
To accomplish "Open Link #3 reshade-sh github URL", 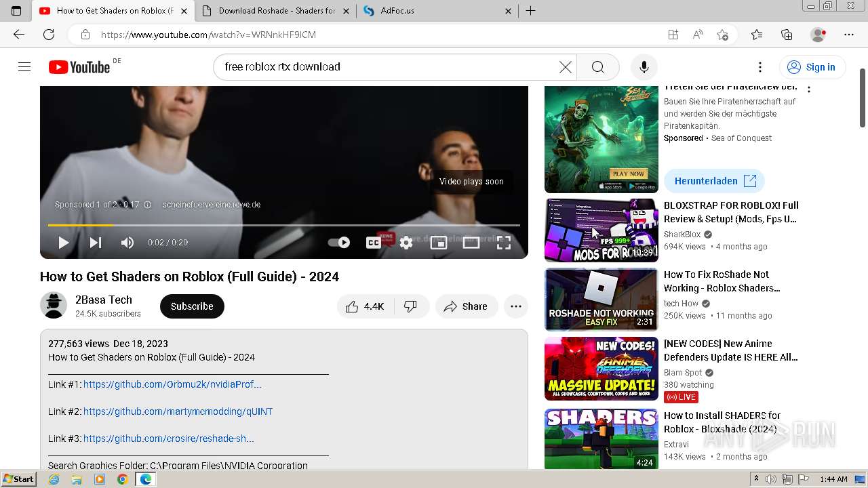I will pyautogui.click(x=169, y=439).
